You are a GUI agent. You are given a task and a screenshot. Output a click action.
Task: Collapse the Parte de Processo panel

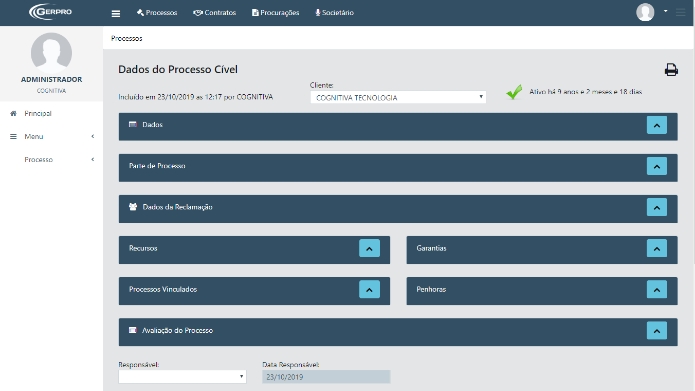(x=657, y=167)
